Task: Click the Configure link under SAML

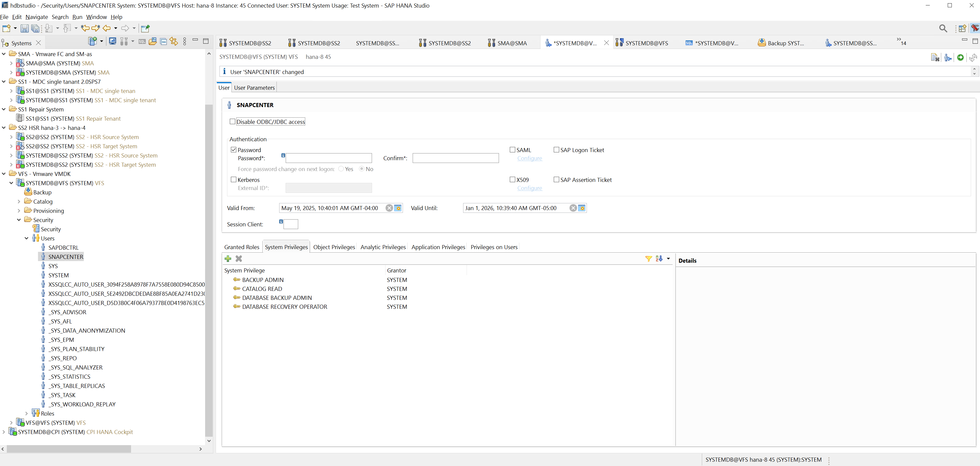Action: [529, 159]
